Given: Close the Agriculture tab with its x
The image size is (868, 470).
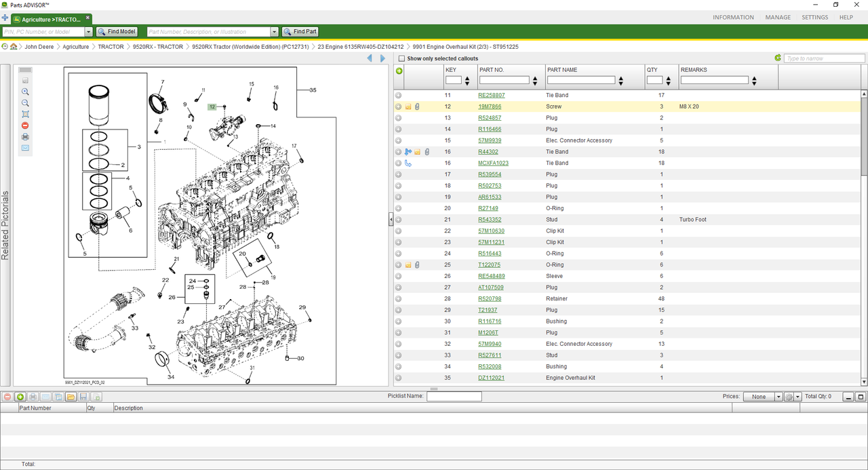Looking at the screenshot, I should coord(88,19).
